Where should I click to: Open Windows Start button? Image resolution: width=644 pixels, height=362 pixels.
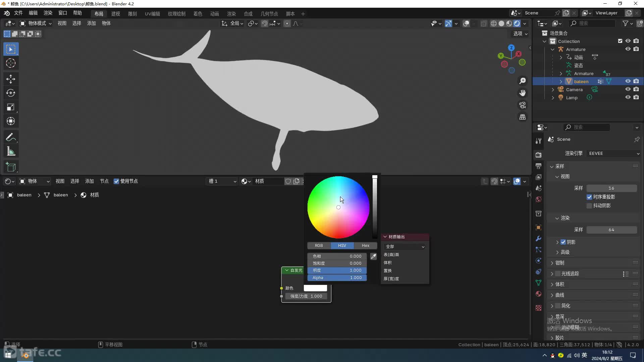[8, 355]
